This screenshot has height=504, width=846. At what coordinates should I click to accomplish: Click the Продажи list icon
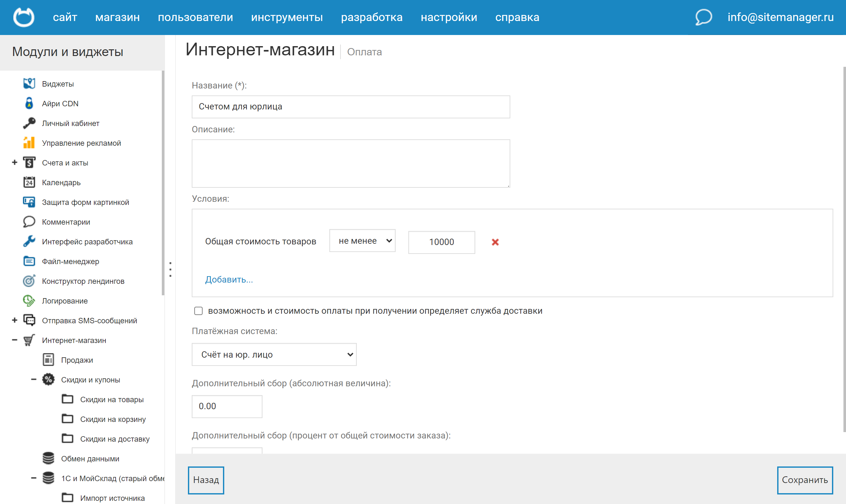[48, 360]
